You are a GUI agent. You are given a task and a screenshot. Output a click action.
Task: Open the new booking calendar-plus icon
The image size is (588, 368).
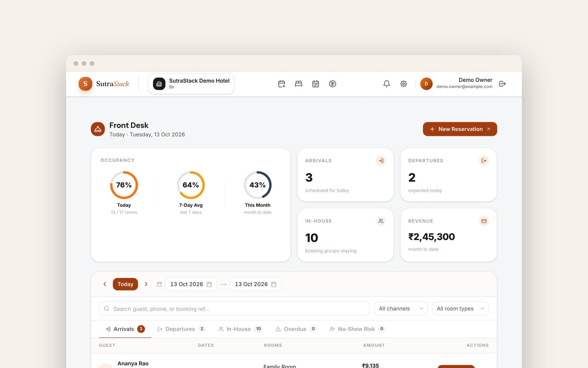click(282, 84)
